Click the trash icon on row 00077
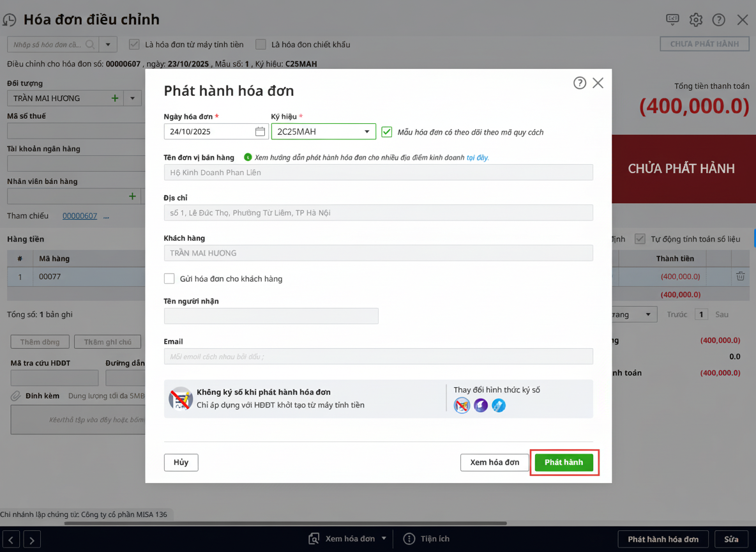 click(740, 277)
